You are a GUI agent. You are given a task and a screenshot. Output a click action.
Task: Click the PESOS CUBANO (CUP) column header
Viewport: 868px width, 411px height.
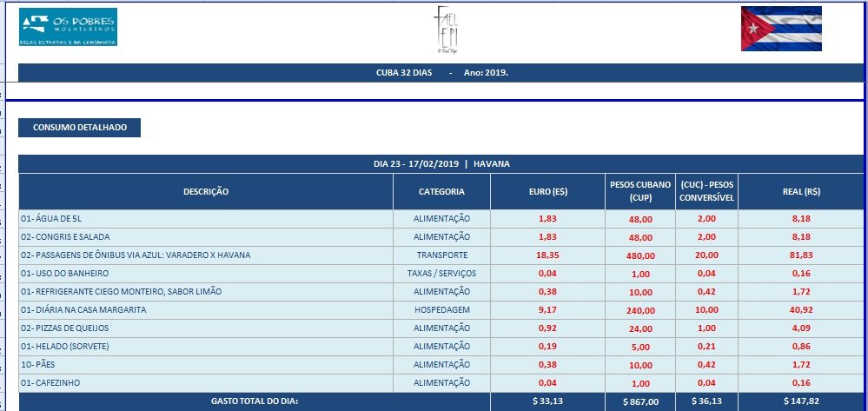tap(639, 191)
